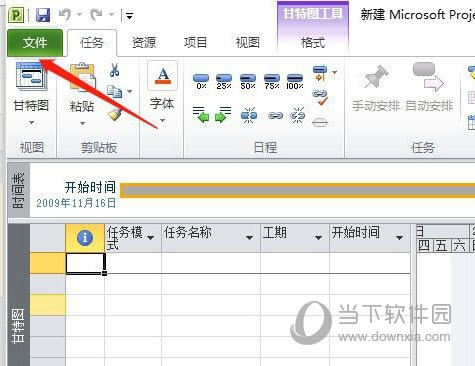Open the Mark on Track dropdown arrow

335,72
